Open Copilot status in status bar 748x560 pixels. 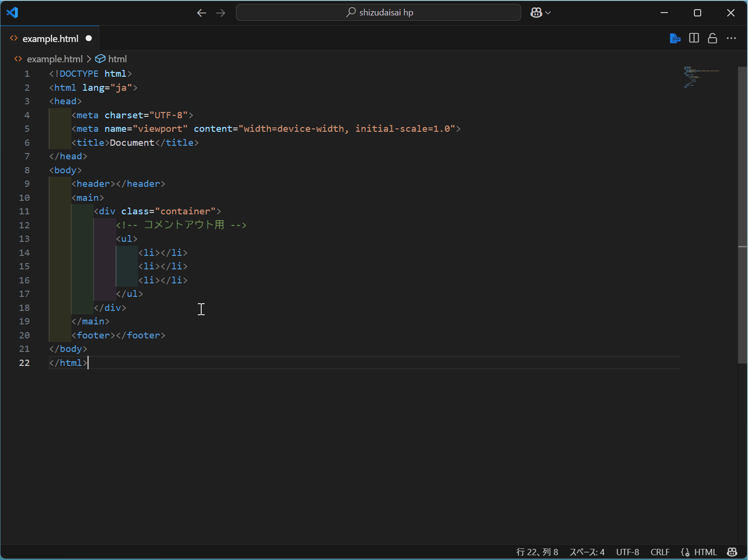click(732, 552)
